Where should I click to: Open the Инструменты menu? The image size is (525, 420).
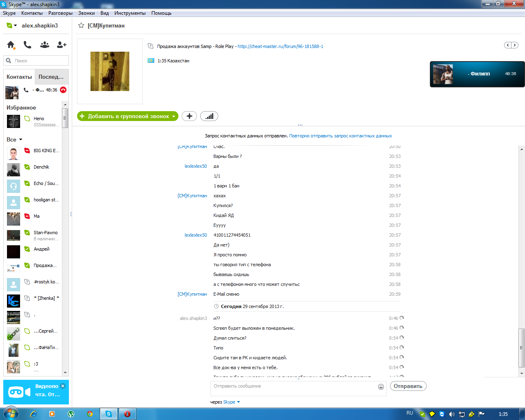[130, 13]
